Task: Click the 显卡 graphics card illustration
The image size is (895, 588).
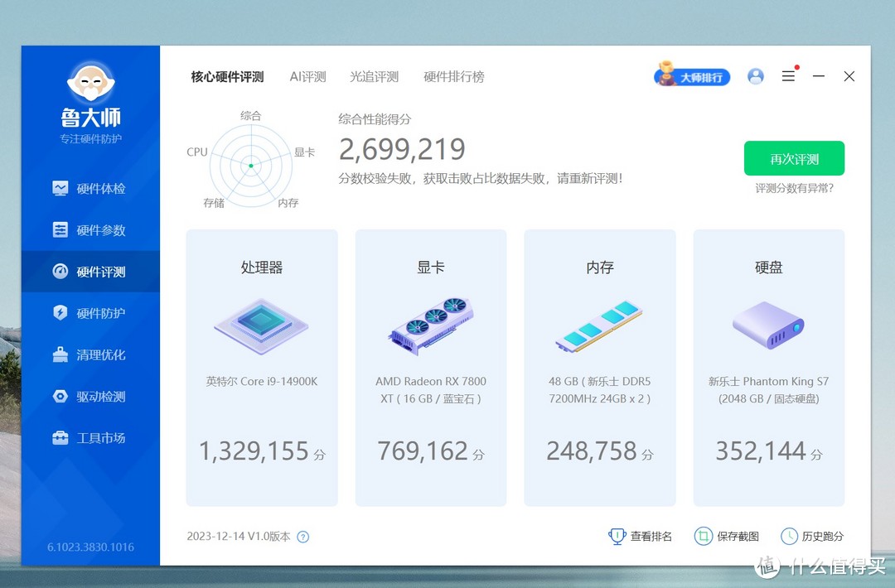Action: point(431,325)
